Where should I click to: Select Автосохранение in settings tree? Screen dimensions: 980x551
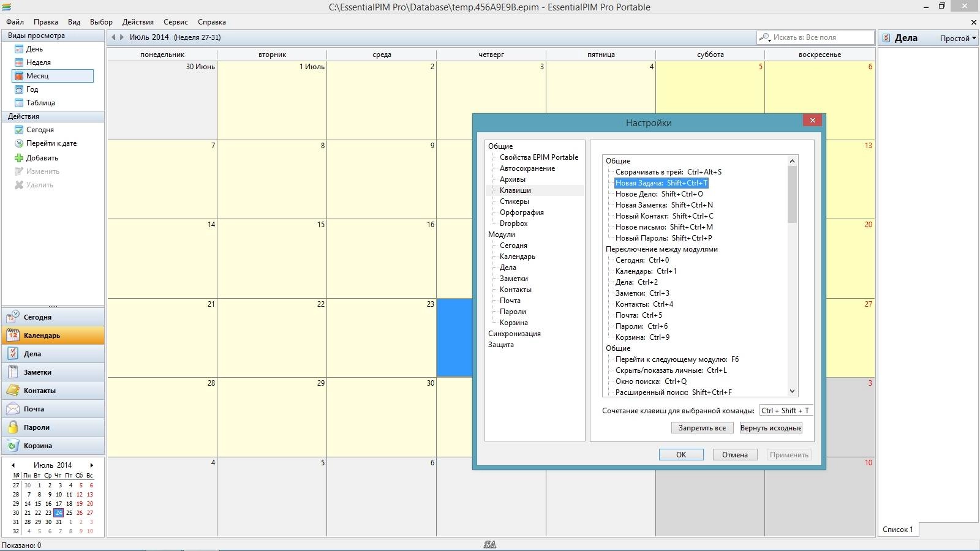click(x=527, y=168)
